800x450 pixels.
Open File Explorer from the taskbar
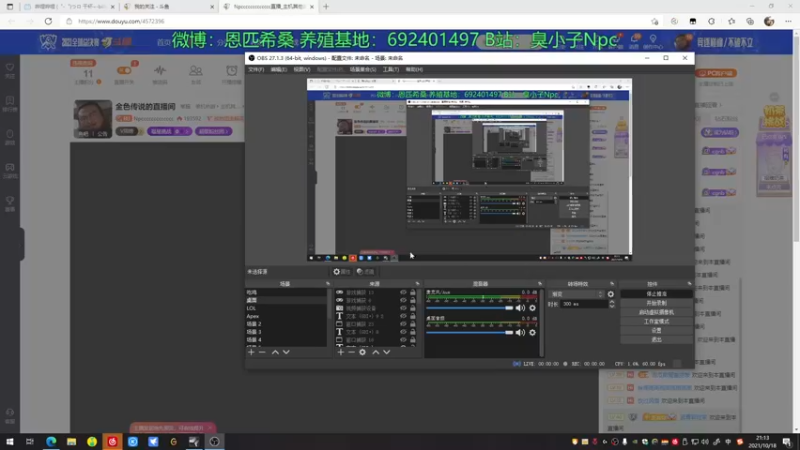(71, 442)
